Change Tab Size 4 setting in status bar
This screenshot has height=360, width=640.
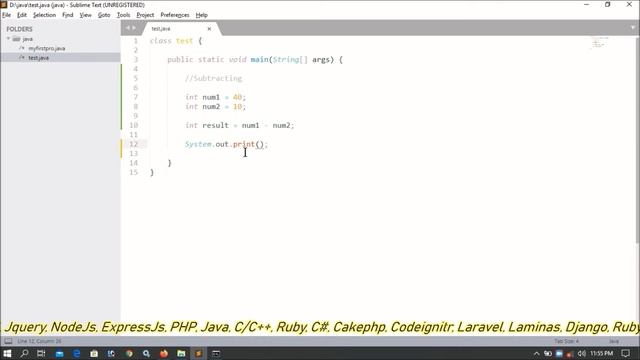click(x=566, y=341)
